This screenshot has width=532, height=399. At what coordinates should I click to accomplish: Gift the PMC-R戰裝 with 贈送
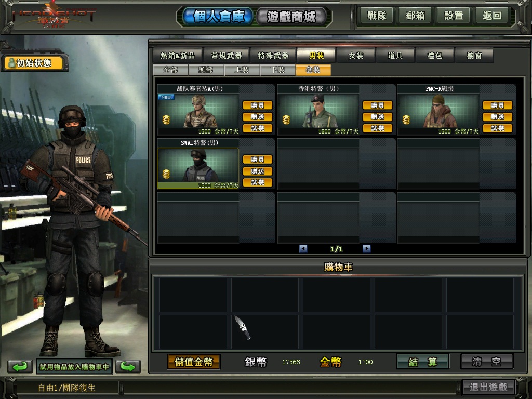[x=497, y=117]
